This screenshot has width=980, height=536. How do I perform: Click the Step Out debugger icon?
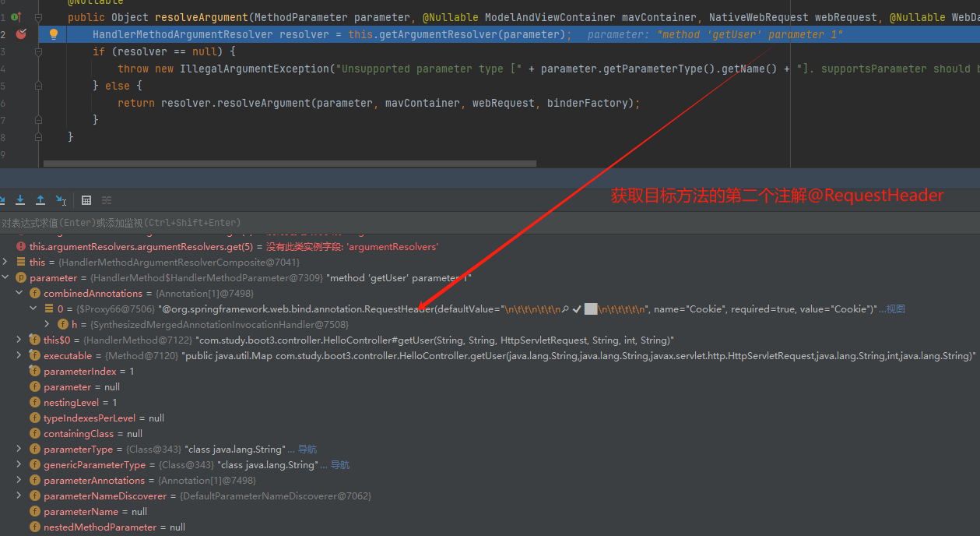tap(40, 200)
